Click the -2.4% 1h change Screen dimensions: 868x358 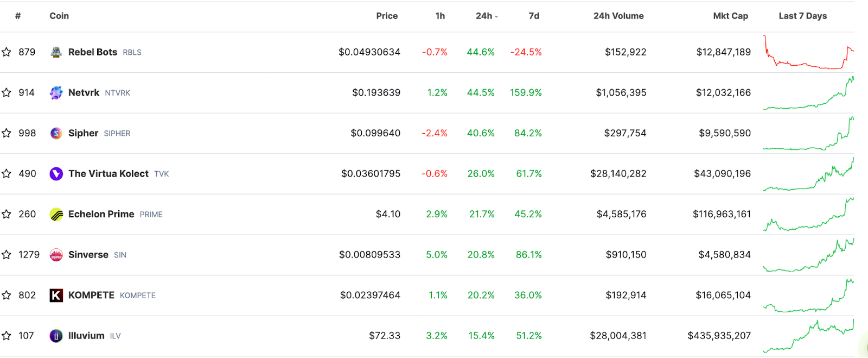435,133
